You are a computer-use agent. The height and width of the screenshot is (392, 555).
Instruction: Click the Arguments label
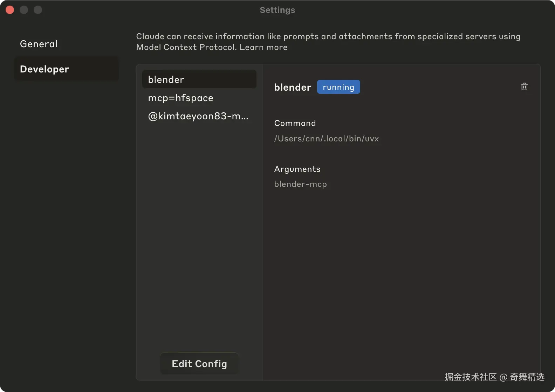pos(297,169)
